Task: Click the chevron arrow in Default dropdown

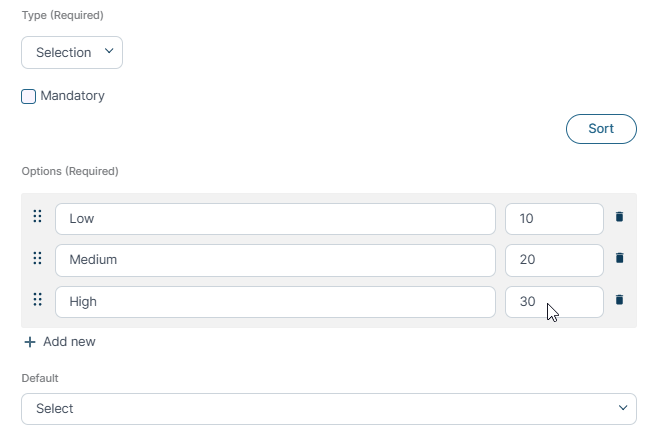Action: point(623,408)
